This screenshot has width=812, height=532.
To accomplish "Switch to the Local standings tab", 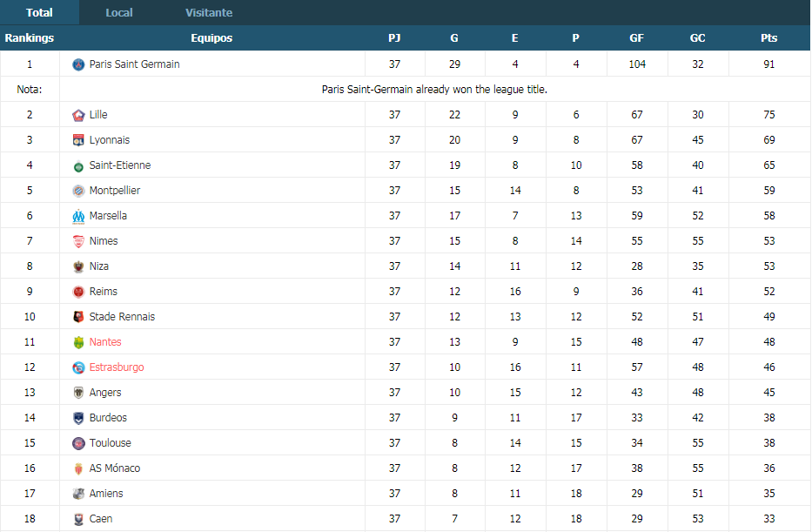I will pyautogui.click(x=119, y=12).
